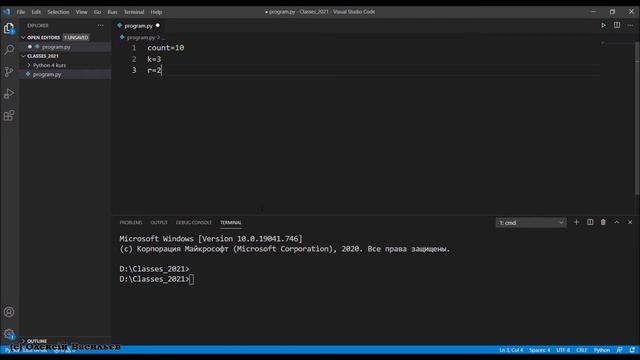The image size is (640, 360).
Task: Expand the Python 4 kurs folder
Action: (29, 65)
